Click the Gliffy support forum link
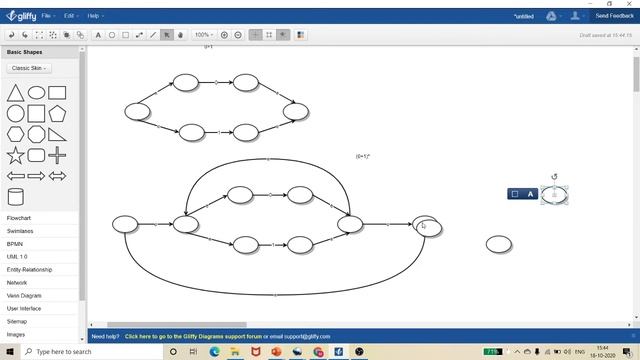The width and height of the screenshot is (640, 360). click(x=193, y=337)
